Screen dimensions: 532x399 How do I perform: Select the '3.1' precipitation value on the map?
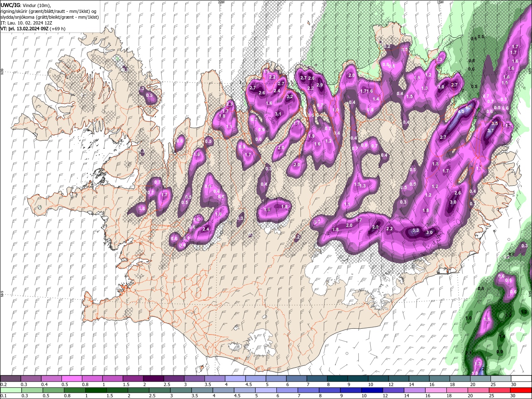(278, 114)
